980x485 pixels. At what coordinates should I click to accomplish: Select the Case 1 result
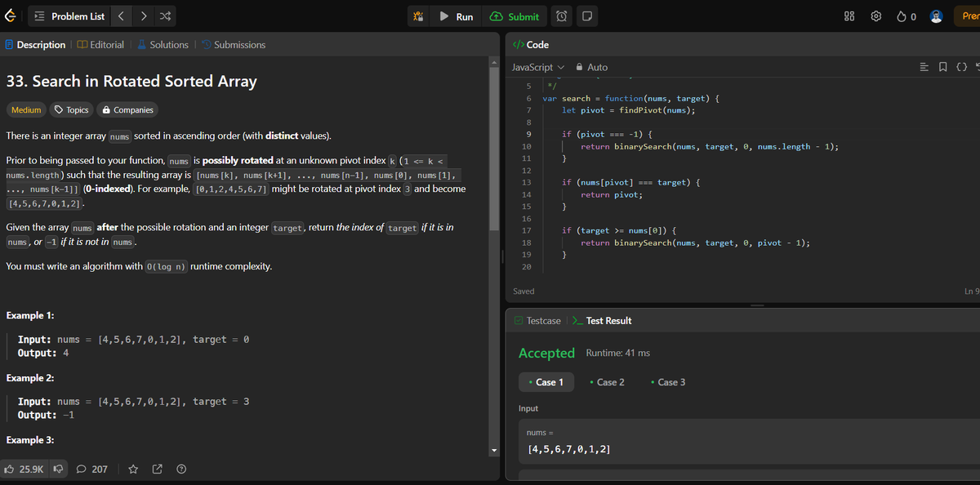click(x=546, y=382)
